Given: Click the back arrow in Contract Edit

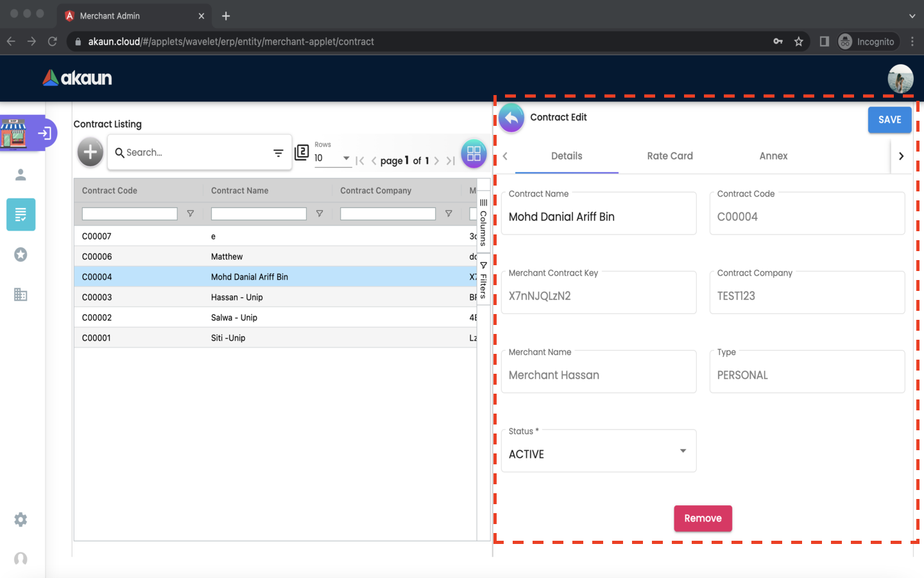Looking at the screenshot, I should pyautogui.click(x=511, y=118).
